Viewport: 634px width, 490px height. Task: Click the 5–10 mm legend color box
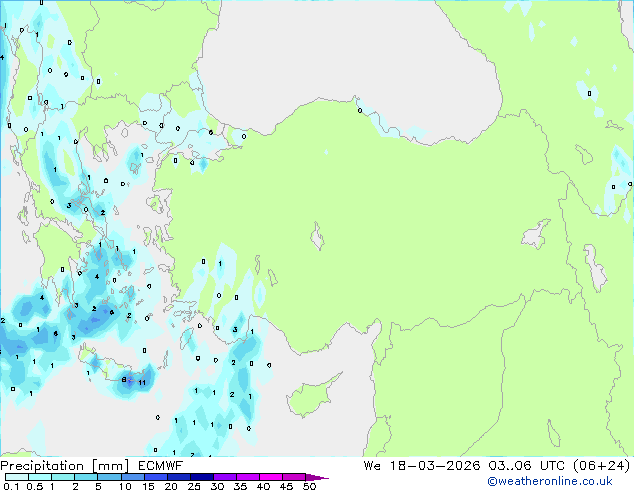(x=109, y=477)
